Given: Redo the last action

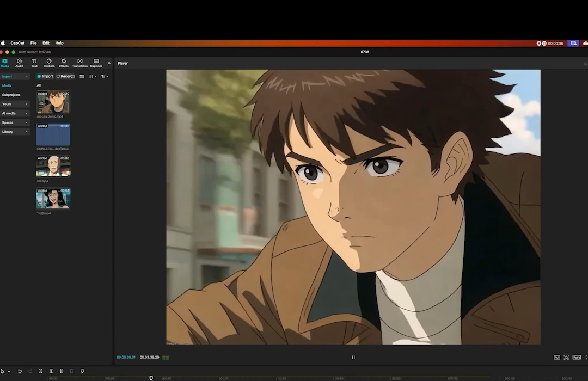Looking at the screenshot, I should [x=30, y=371].
